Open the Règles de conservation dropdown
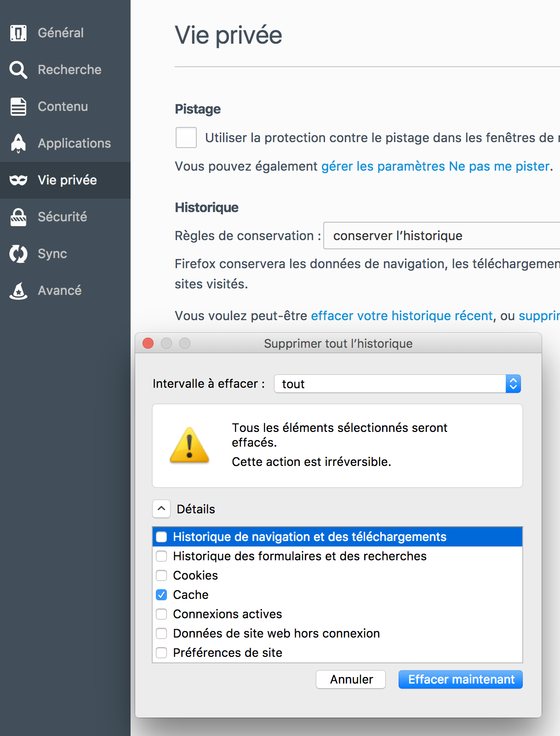 pos(441,236)
